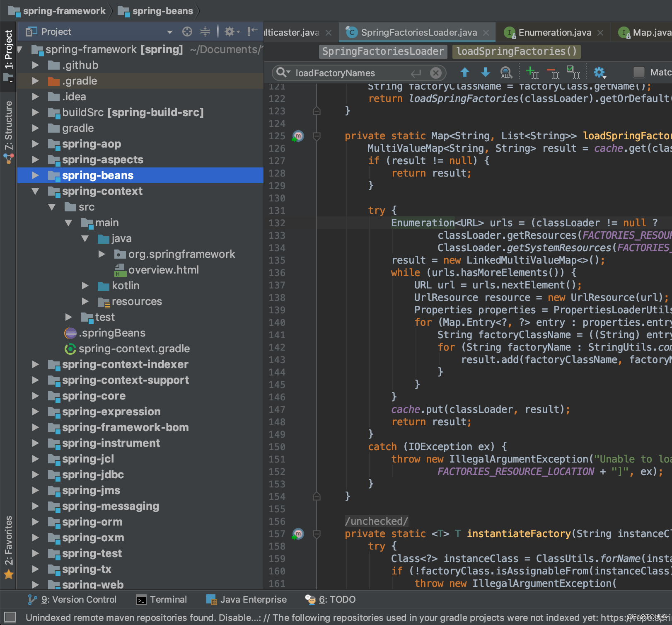Click Find All occurrences icon

tap(506, 73)
